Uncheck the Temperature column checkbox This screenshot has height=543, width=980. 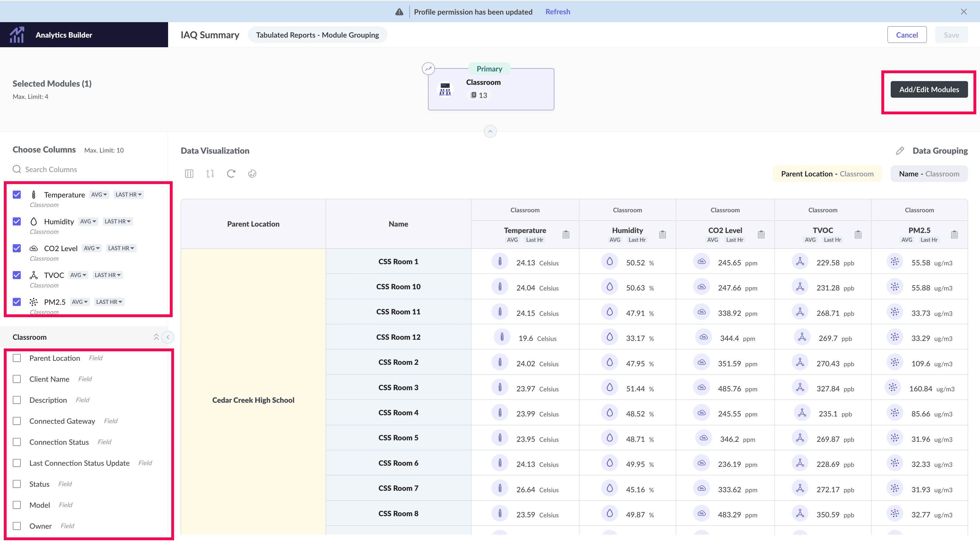click(17, 195)
